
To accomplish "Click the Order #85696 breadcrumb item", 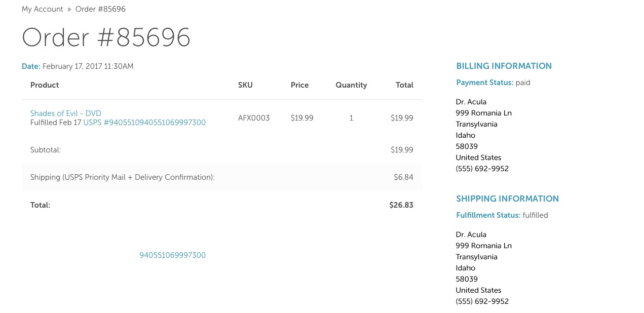I will tap(100, 9).
